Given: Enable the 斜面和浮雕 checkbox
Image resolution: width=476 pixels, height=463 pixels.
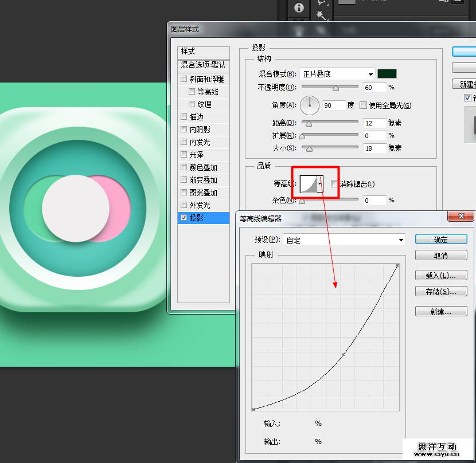Looking at the screenshot, I should point(184,79).
